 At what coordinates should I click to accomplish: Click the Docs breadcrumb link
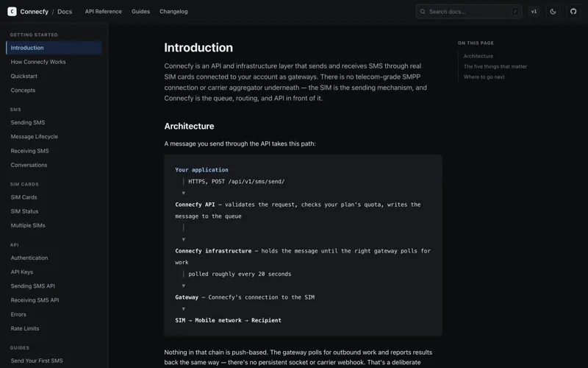[x=65, y=12]
